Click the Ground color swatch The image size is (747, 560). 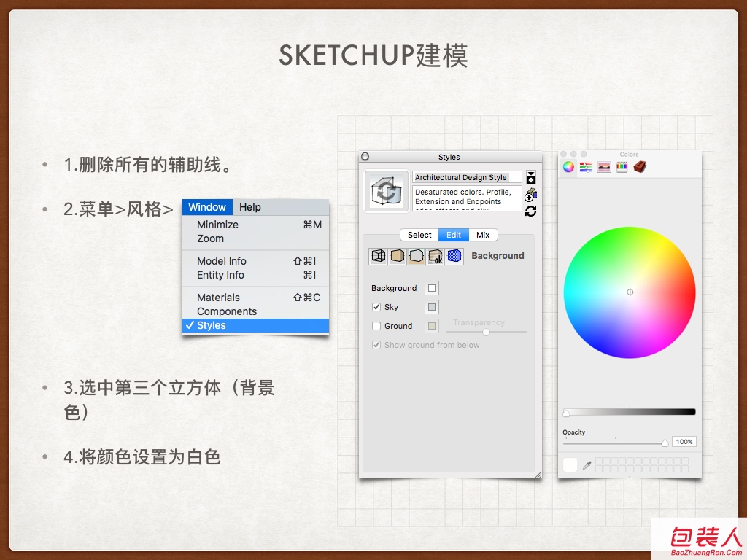tap(432, 326)
